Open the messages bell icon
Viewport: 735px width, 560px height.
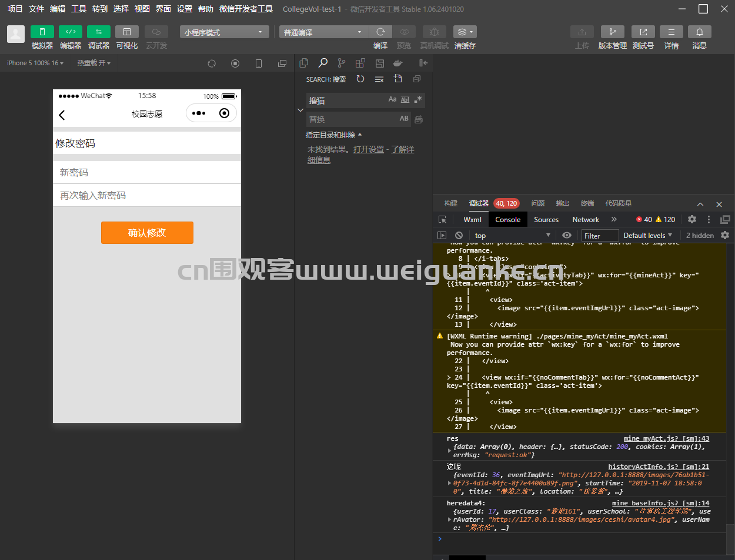pyautogui.click(x=700, y=32)
